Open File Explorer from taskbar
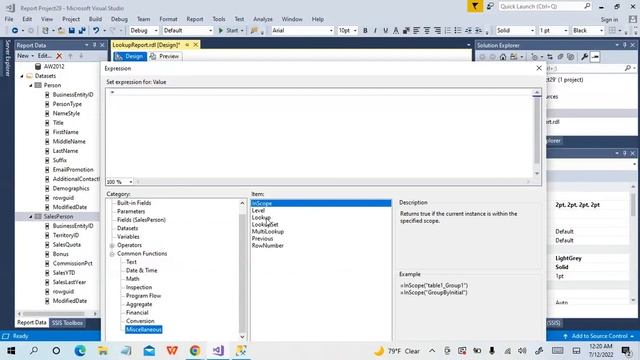640x360 pixels. pos(103,351)
